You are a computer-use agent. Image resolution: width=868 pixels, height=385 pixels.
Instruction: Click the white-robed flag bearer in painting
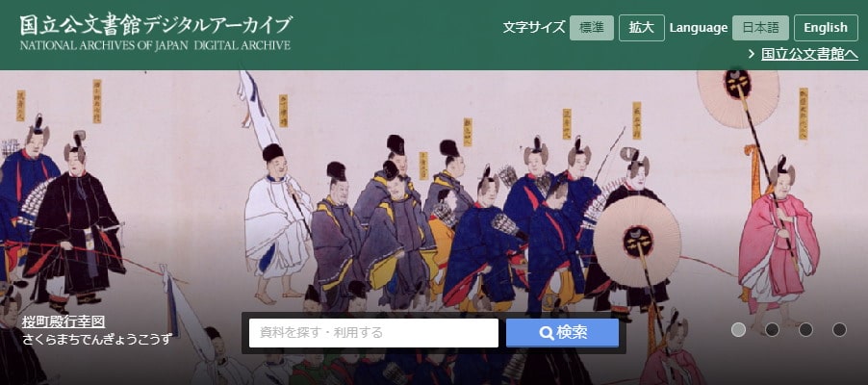click(x=278, y=221)
